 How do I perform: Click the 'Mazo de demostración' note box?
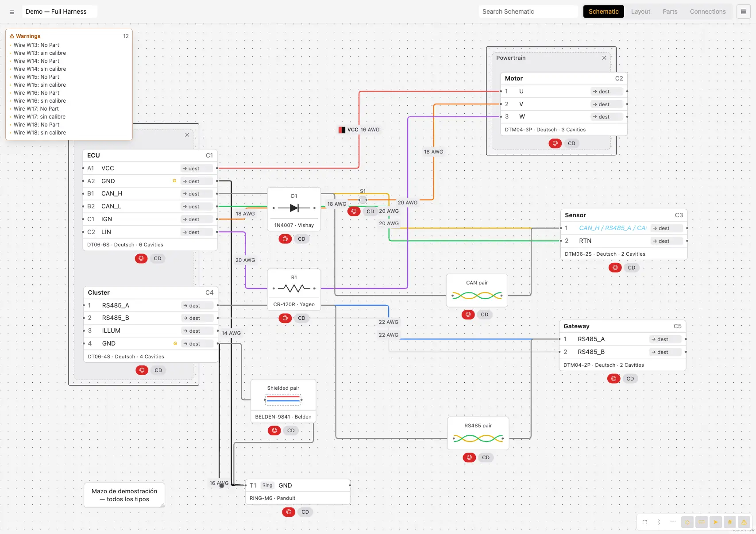124,495
